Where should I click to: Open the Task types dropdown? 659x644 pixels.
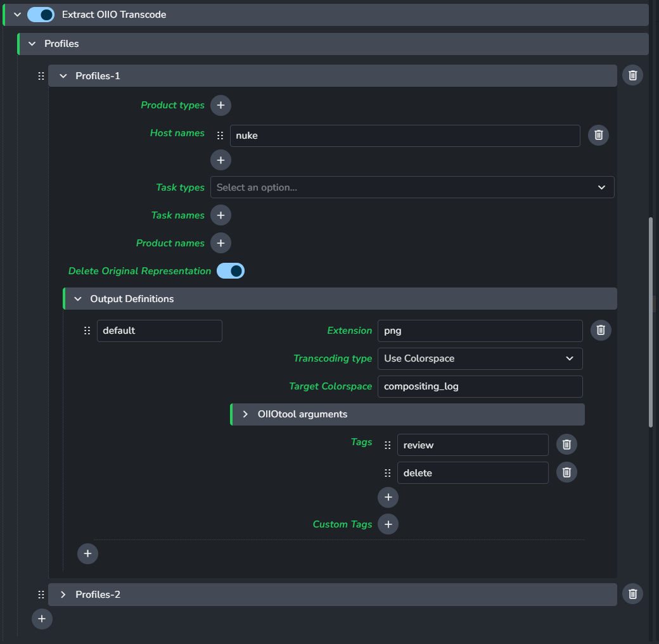[412, 187]
